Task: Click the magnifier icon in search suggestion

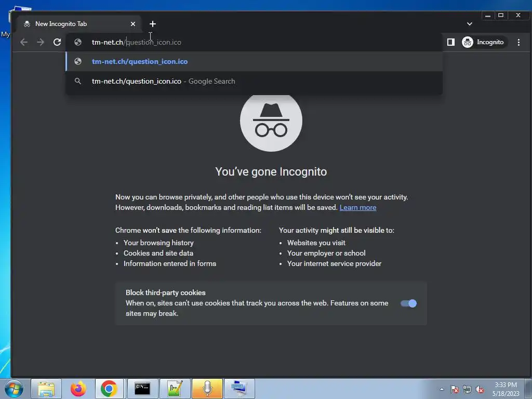Action: 78,81
